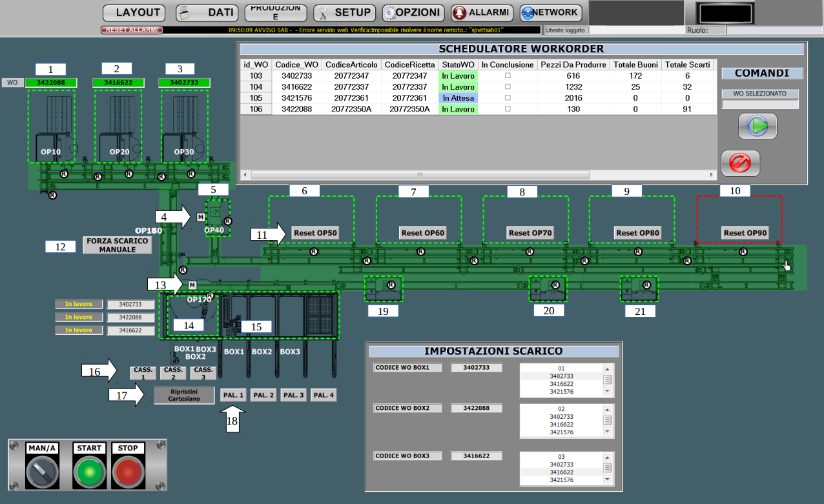Click the M marker next to OP40
The image size is (824, 504).
pyautogui.click(x=201, y=217)
